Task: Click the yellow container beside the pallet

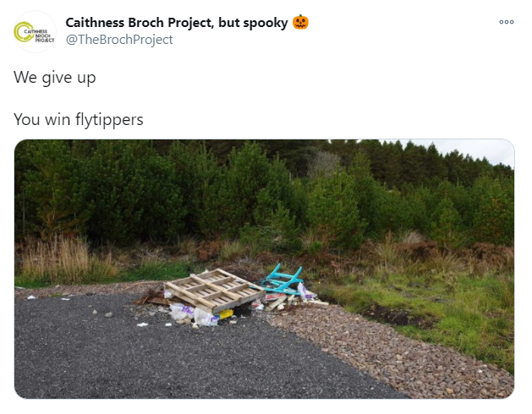Action: tap(225, 314)
